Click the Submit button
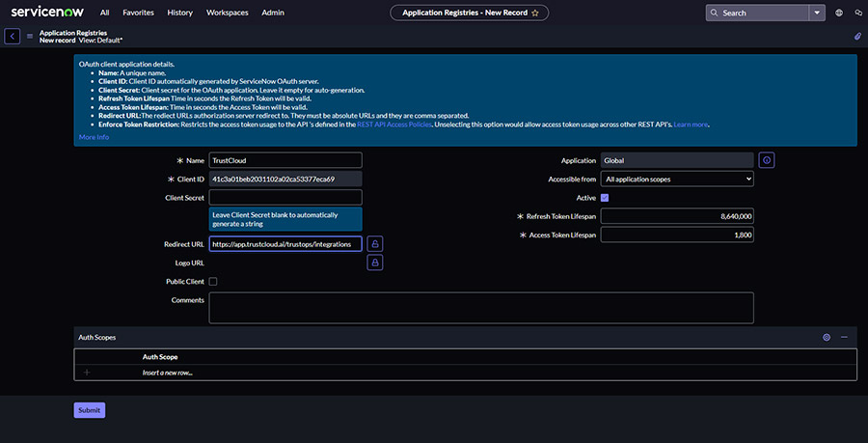868x443 pixels. pyautogui.click(x=89, y=410)
